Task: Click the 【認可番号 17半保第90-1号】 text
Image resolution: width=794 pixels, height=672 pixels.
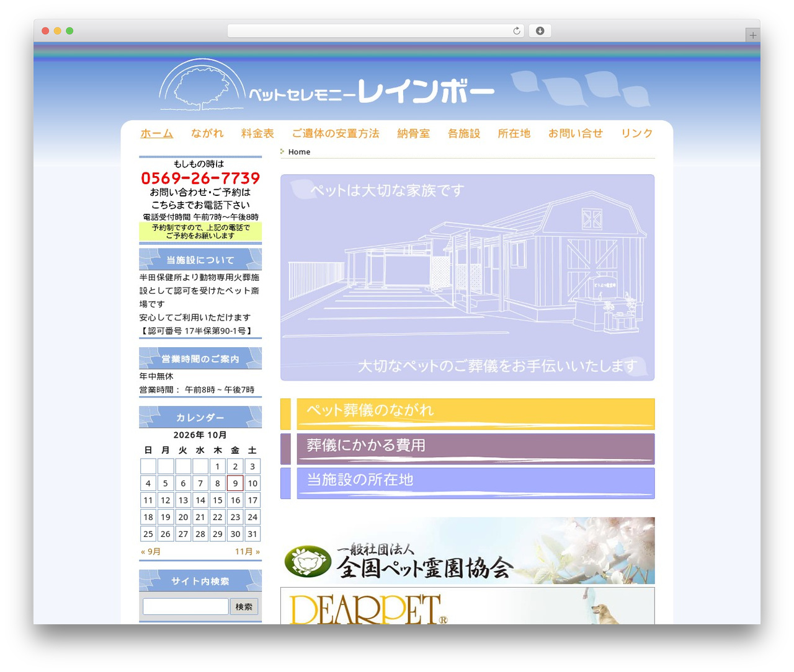Action: pyautogui.click(x=197, y=331)
